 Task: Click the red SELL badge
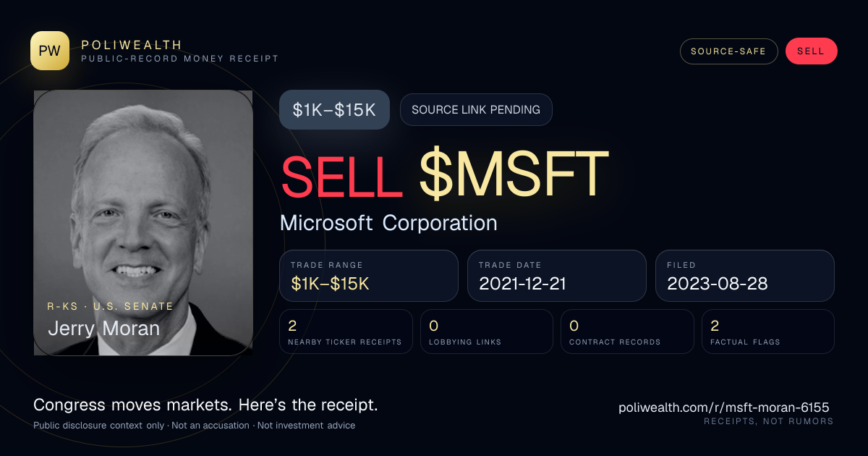pos(811,51)
